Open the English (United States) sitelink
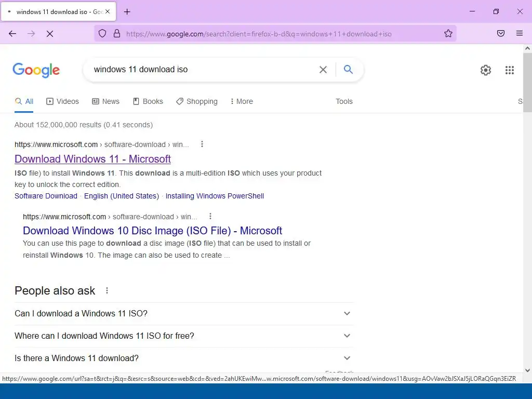The height and width of the screenshot is (399, 532). (x=122, y=196)
